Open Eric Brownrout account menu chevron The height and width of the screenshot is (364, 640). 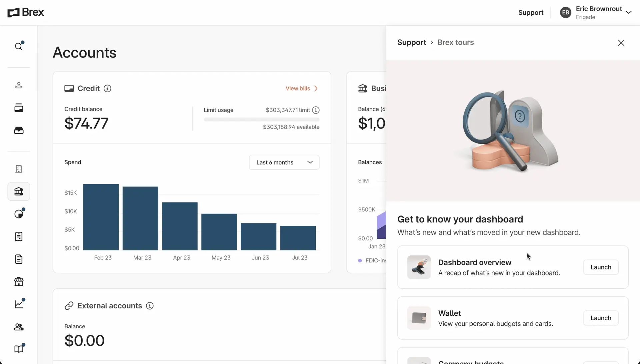coord(629,13)
